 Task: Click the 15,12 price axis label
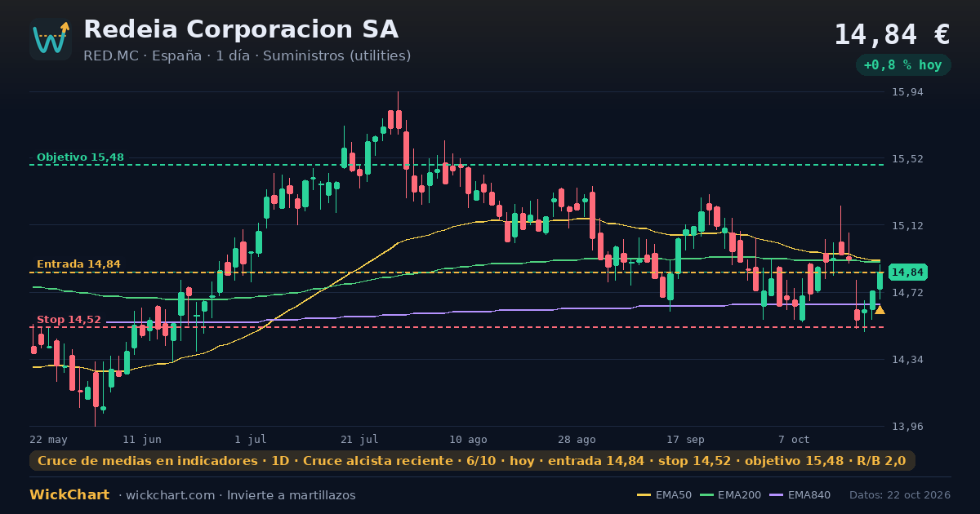[907, 225]
